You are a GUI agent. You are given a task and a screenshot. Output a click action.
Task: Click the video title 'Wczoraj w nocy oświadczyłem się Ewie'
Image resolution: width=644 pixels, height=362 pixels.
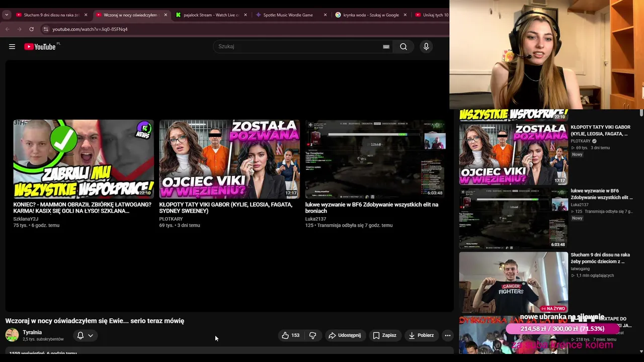click(95, 321)
